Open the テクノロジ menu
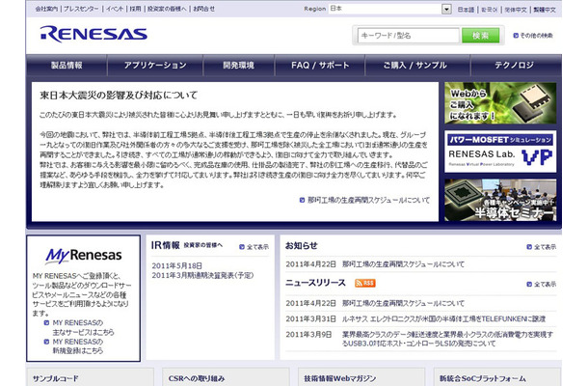 click(x=514, y=66)
